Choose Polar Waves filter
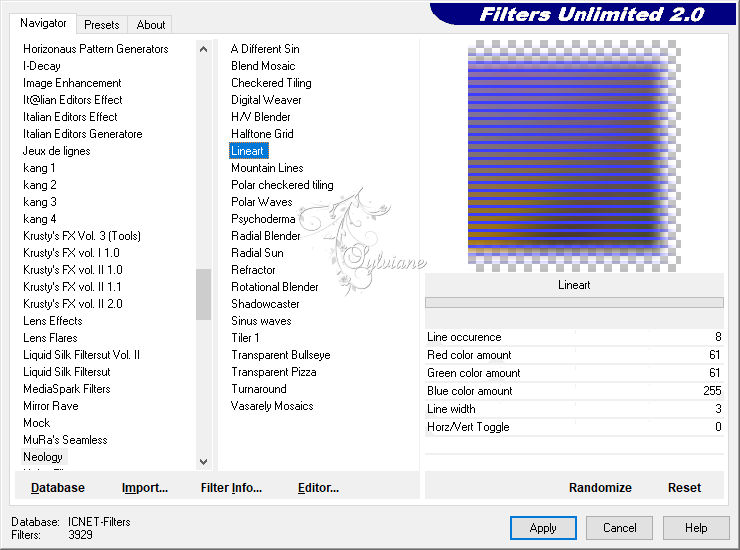The height and width of the screenshot is (550, 740). tap(261, 202)
